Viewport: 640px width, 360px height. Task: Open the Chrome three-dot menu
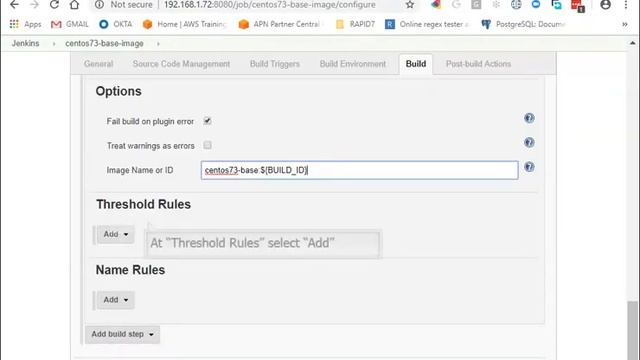626,5
